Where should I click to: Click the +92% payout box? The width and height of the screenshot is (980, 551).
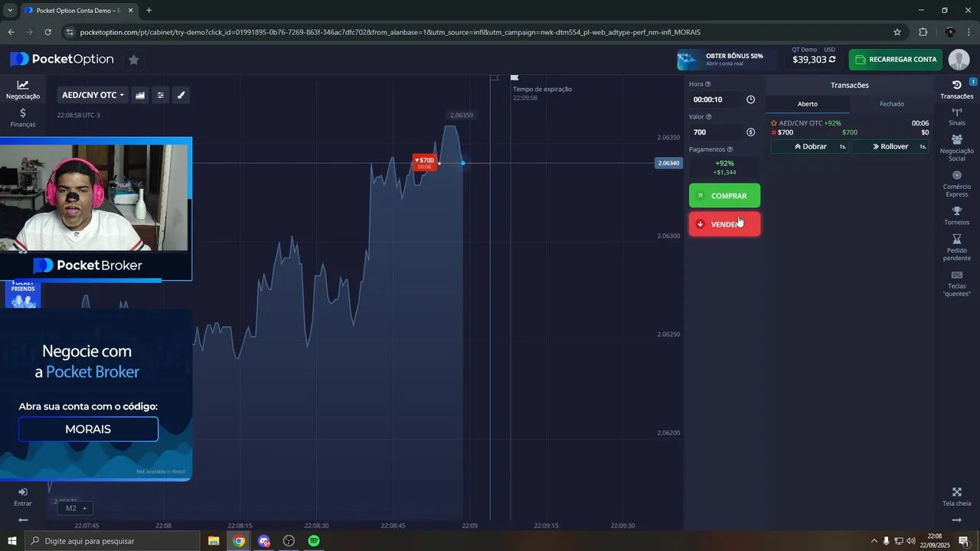tap(724, 168)
